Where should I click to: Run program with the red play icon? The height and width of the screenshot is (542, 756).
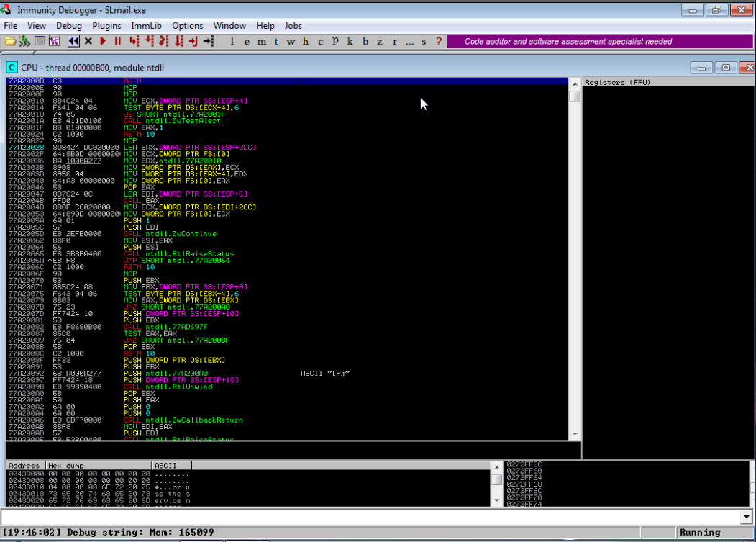point(103,42)
